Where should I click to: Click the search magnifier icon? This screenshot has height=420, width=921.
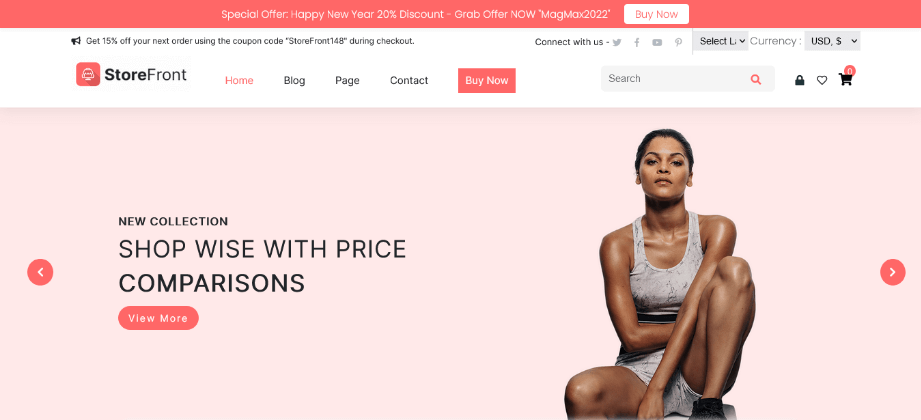pyautogui.click(x=756, y=79)
